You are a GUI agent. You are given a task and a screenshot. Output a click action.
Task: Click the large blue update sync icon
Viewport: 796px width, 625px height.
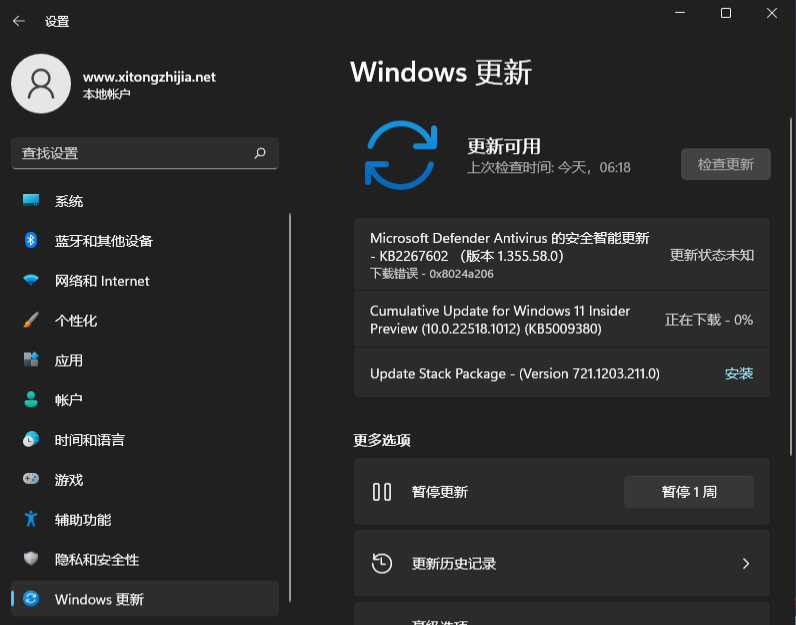[x=401, y=155]
